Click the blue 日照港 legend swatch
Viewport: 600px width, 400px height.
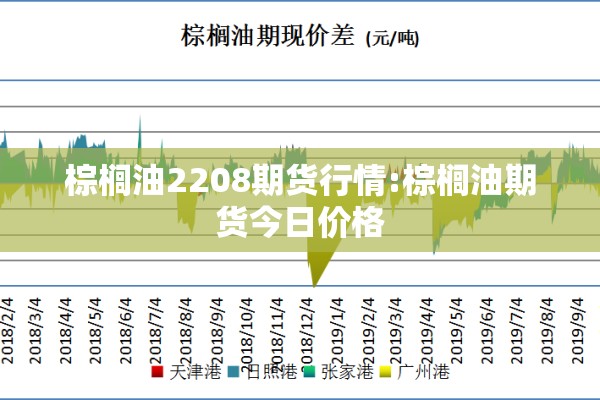[x=233, y=371]
